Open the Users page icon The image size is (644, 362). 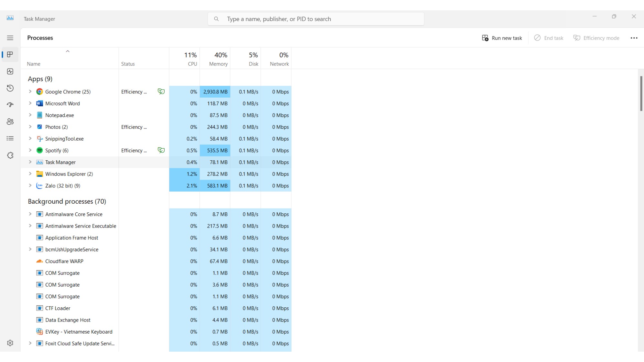point(10,122)
